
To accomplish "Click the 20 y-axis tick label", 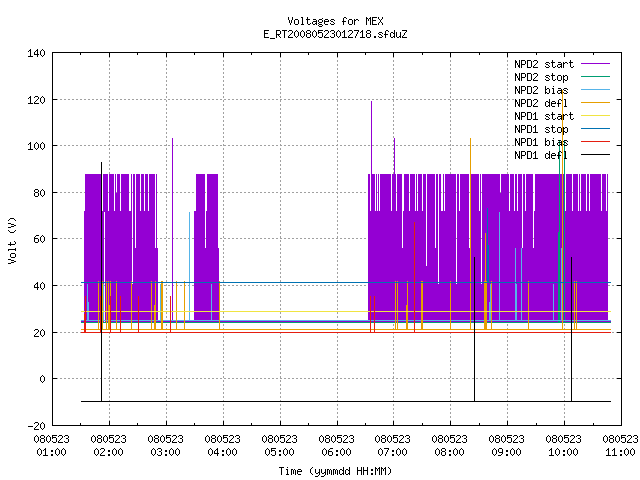I will pos(39,333).
